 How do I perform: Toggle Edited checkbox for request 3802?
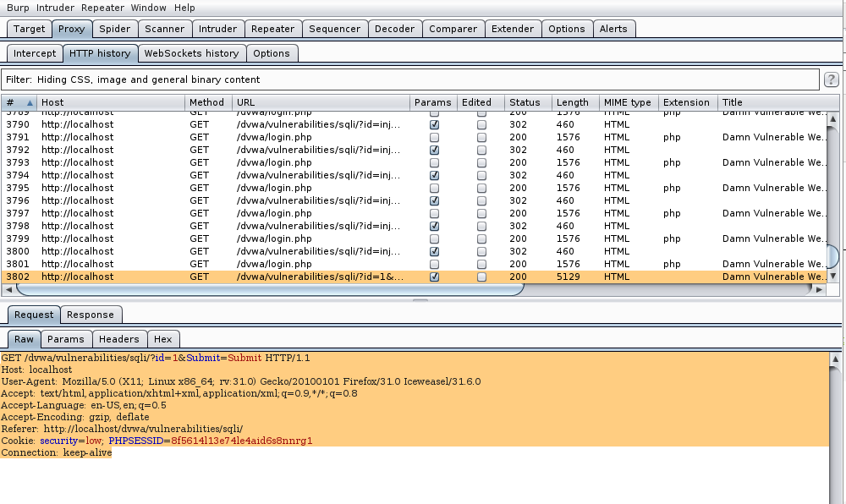[x=481, y=277]
